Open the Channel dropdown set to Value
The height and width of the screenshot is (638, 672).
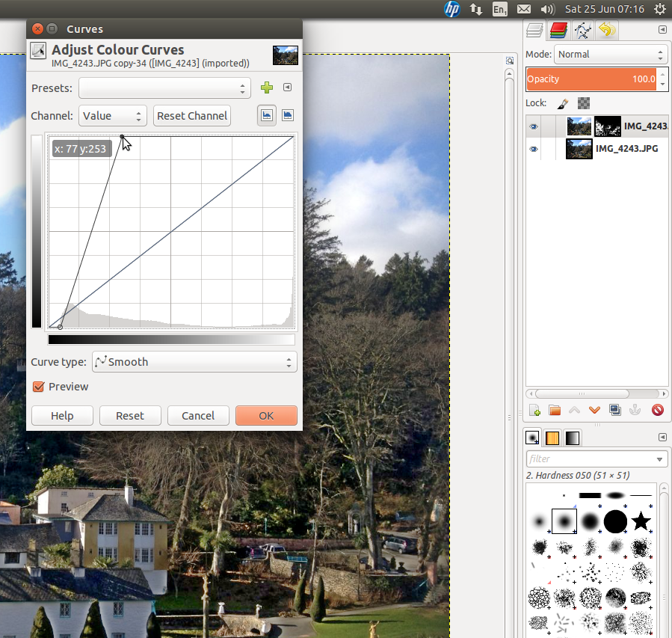(x=113, y=116)
